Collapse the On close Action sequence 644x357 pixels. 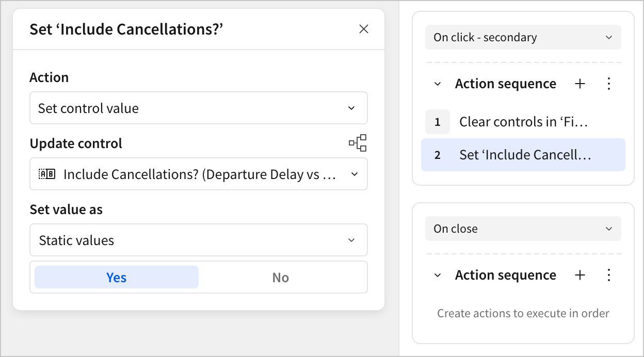pos(438,275)
